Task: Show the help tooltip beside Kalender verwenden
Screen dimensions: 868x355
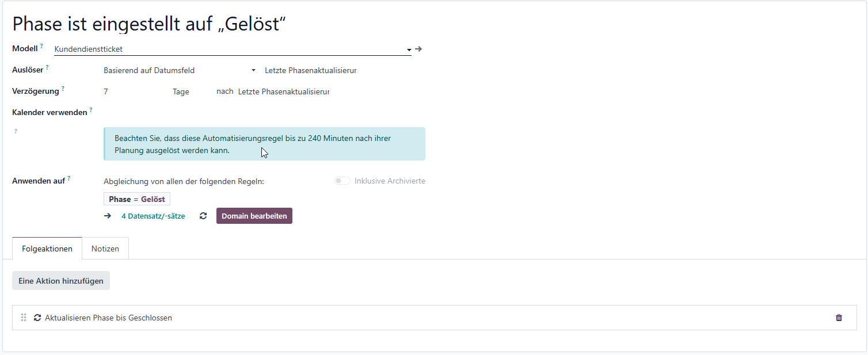Action: (91, 109)
